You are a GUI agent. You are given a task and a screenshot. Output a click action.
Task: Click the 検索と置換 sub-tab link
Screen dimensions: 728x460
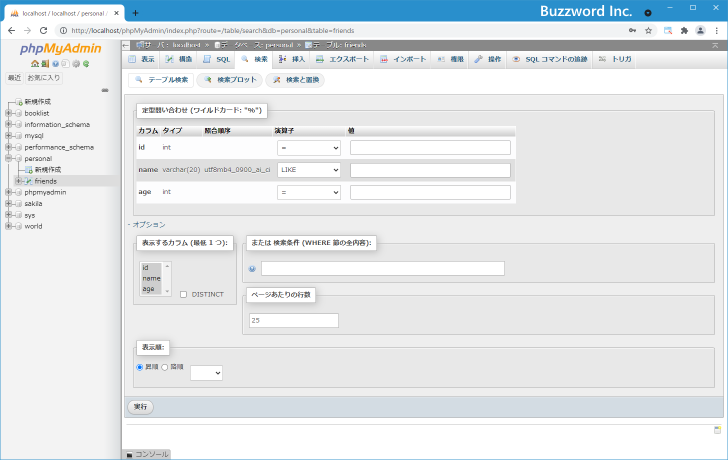(294, 80)
